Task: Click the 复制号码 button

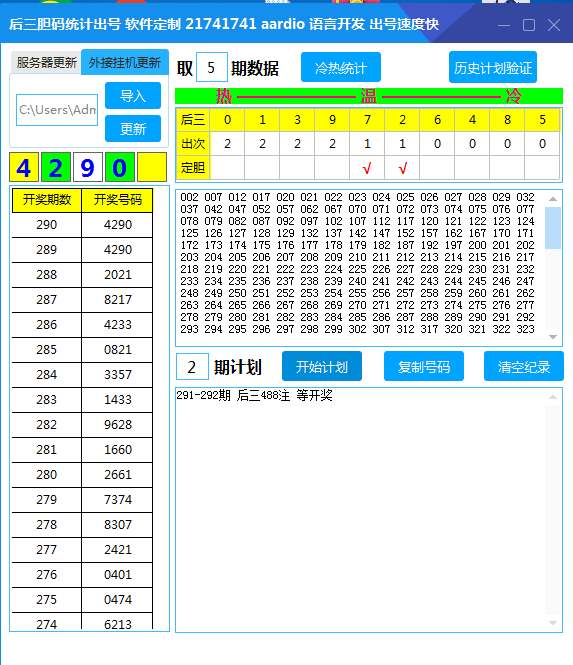Action: click(x=424, y=366)
